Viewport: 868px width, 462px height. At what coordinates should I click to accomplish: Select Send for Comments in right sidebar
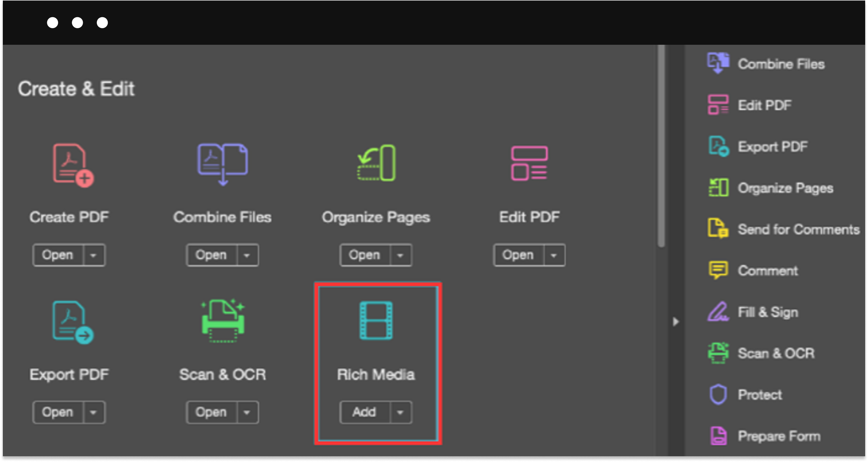[x=798, y=229]
